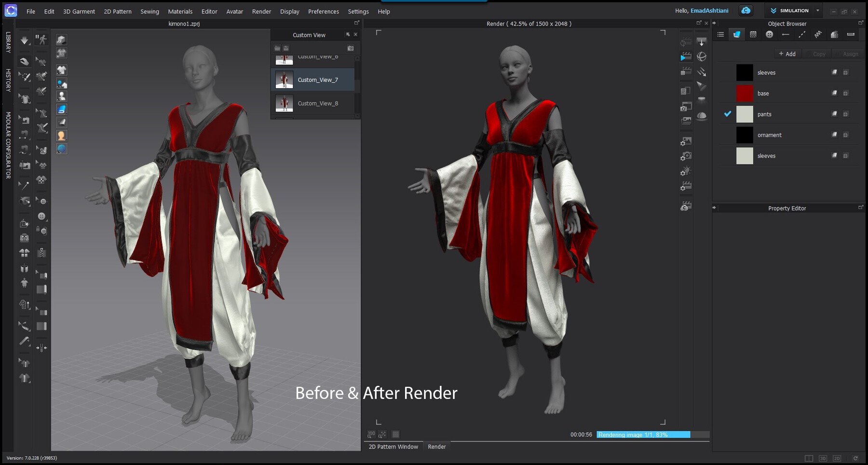The height and width of the screenshot is (465, 868).
Task: Toggle the blue globe environment display icon
Action: pyautogui.click(x=61, y=149)
